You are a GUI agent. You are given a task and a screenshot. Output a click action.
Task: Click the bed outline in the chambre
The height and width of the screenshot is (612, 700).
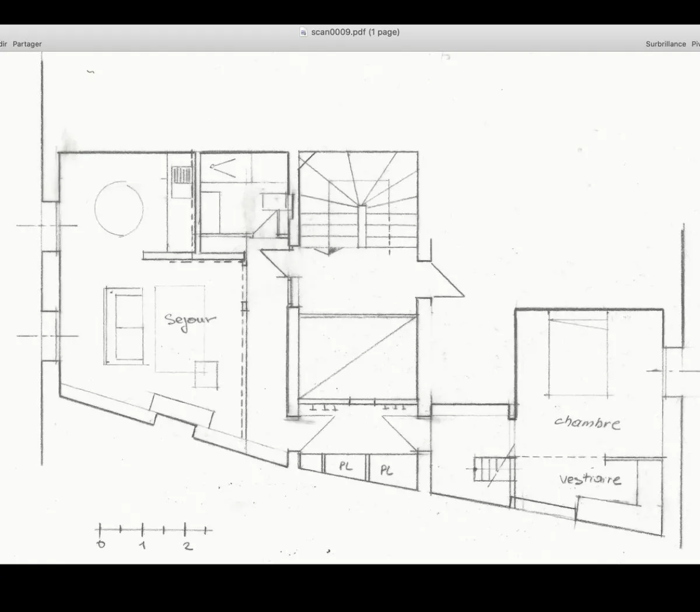coord(578,354)
